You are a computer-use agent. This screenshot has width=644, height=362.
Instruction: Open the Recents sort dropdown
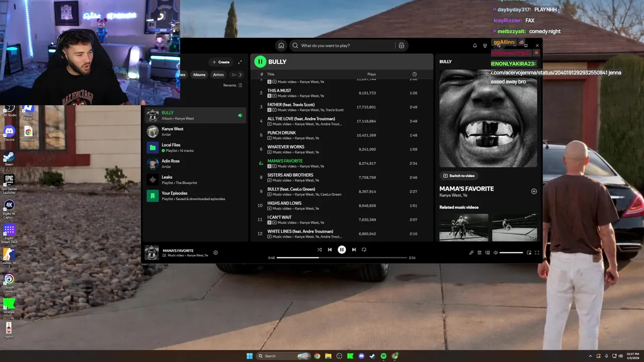tap(232, 85)
